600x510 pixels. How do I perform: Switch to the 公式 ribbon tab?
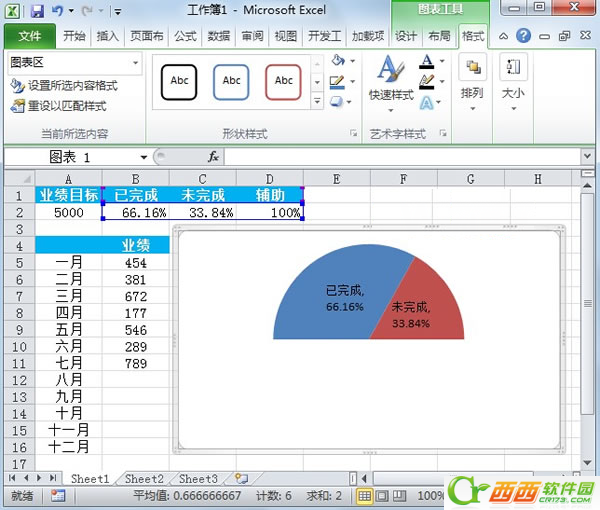point(185,36)
